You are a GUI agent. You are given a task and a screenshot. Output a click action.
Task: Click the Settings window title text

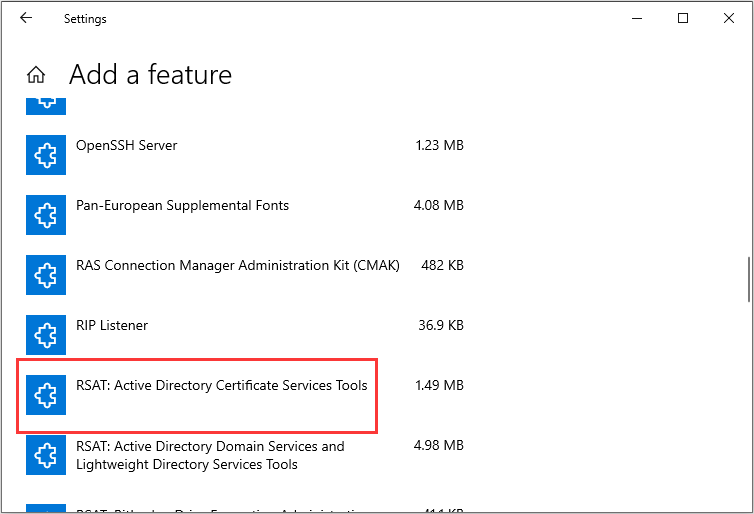tap(85, 19)
